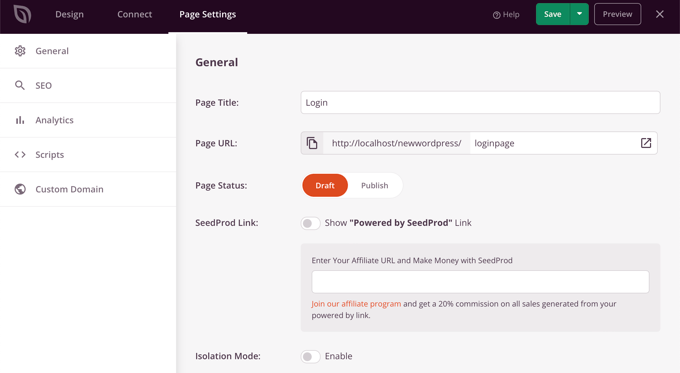Enable the Isolation Mode toggle

311,357
